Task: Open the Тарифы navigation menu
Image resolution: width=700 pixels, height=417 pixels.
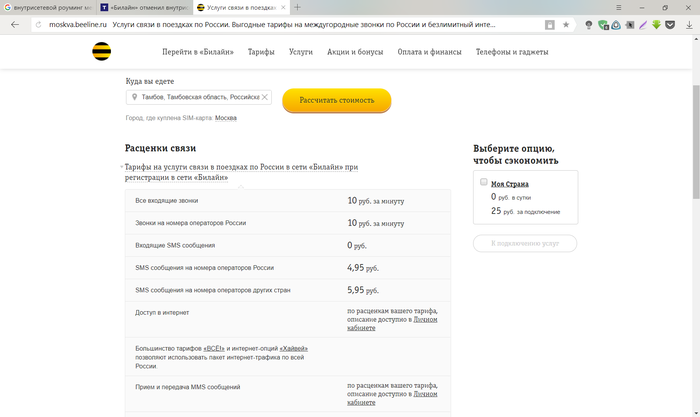Action: (x=261, y=52)
